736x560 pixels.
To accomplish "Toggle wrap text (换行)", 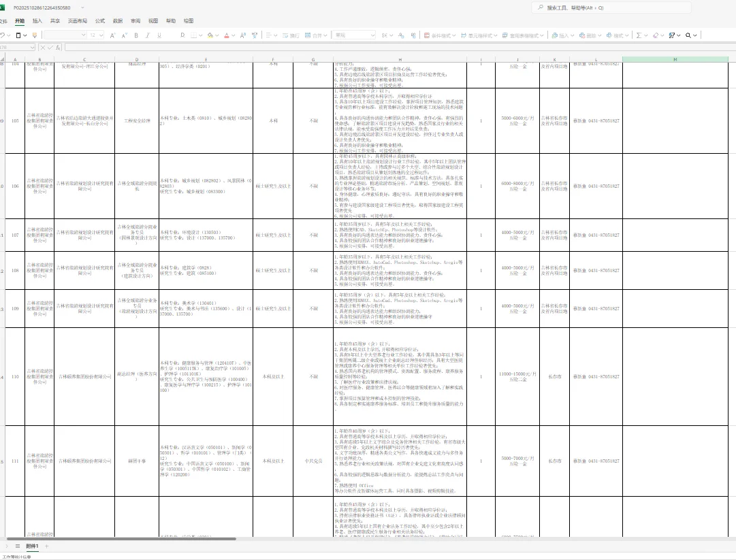I will 291,35.
